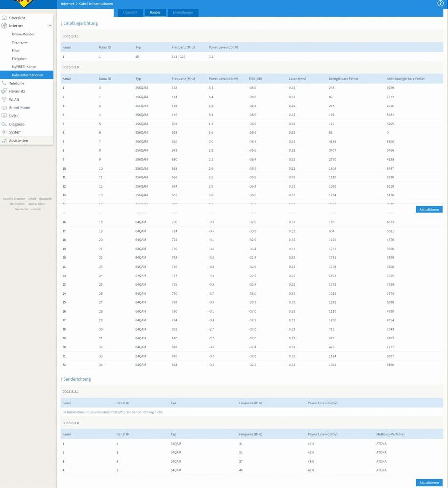Switch to the Übersicht tab

click(x=130, y=12)
